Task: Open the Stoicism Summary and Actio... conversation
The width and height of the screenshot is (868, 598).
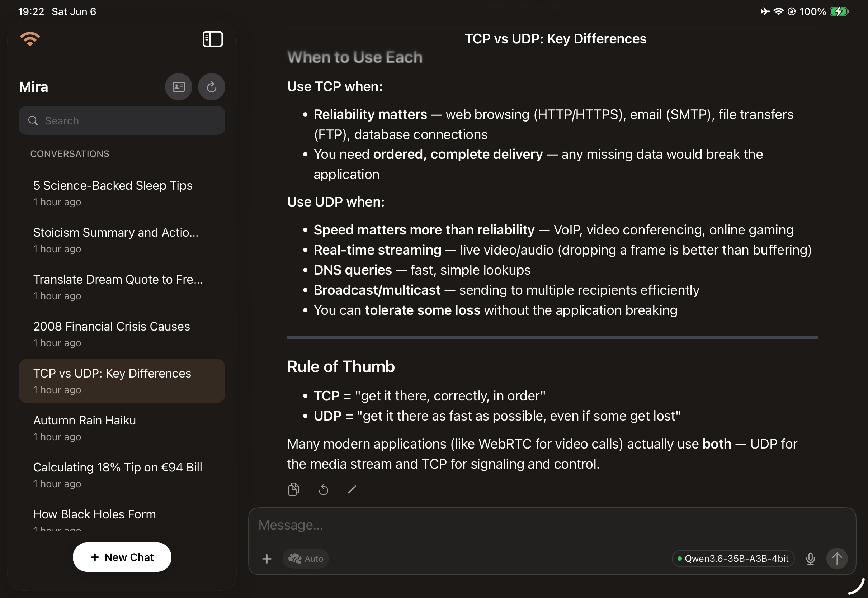Action: [x=122, y=240]
